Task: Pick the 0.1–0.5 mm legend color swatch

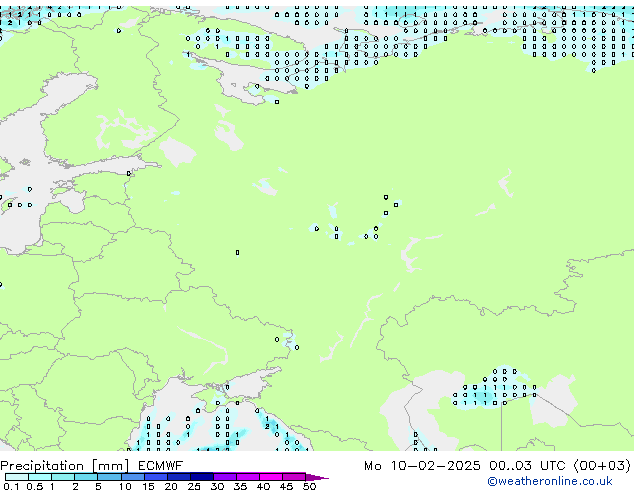Action: [x=17, y=477]
